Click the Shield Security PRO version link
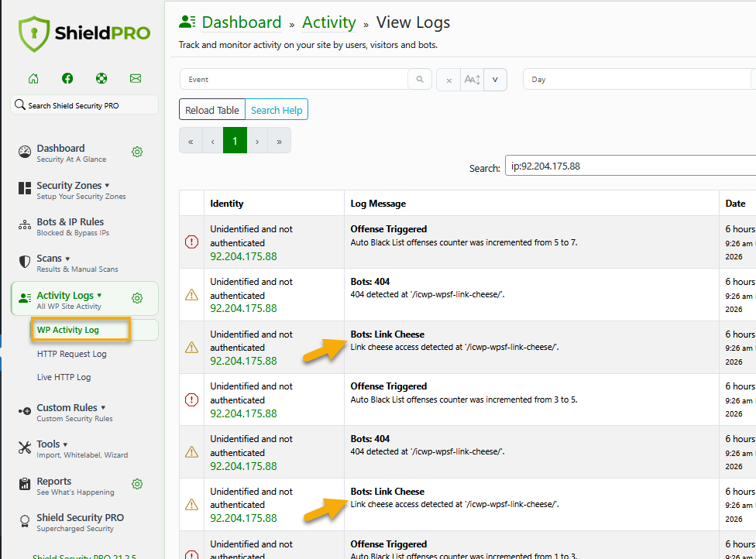 point(84,556)
